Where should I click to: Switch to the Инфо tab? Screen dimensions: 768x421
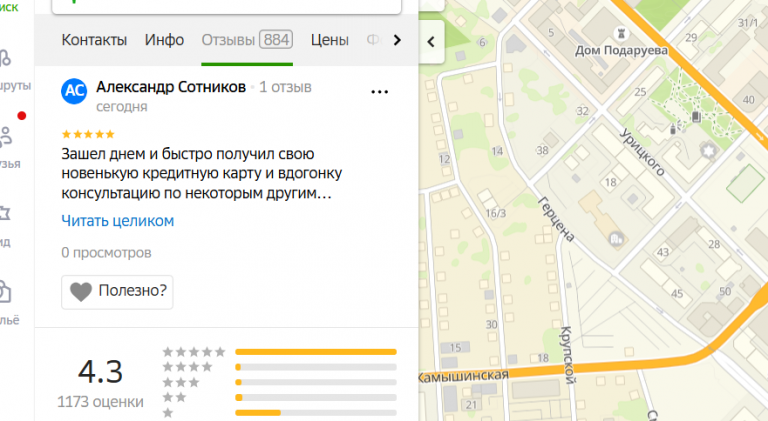tap(164, 40)
